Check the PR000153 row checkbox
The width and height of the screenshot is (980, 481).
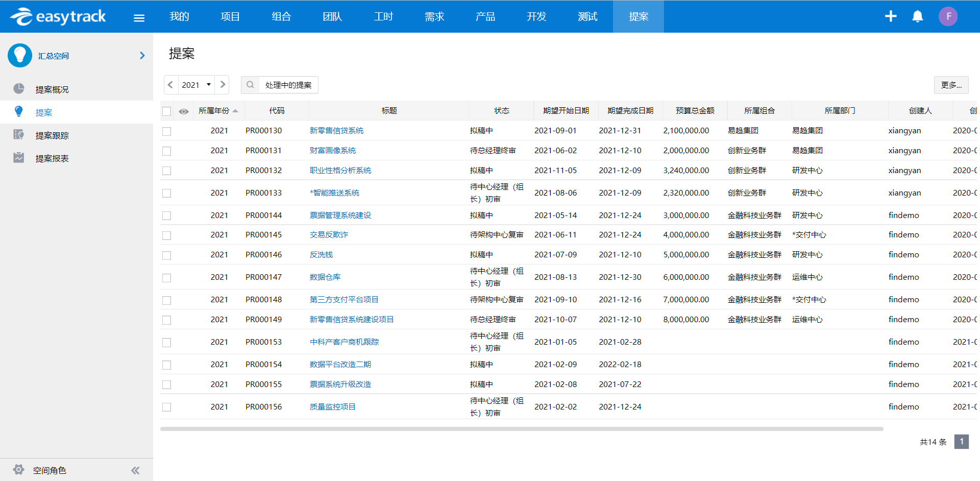click(x=167, y=343)
